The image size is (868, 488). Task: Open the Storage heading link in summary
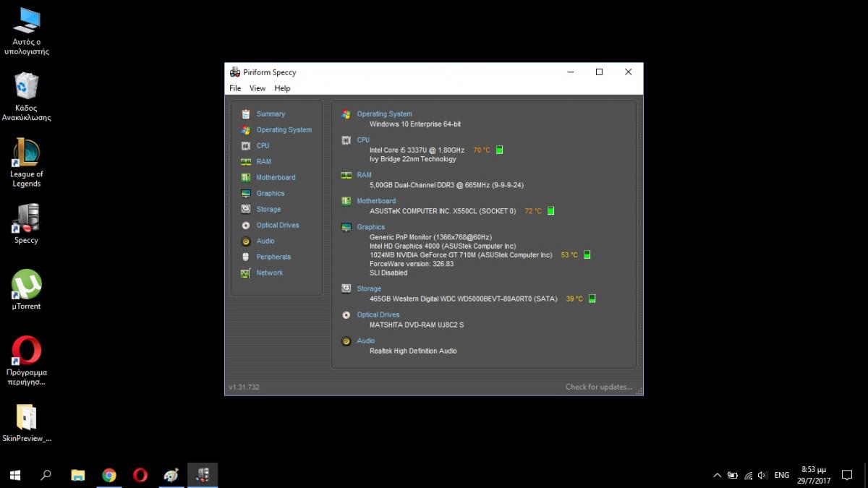(x=369, y=288)
